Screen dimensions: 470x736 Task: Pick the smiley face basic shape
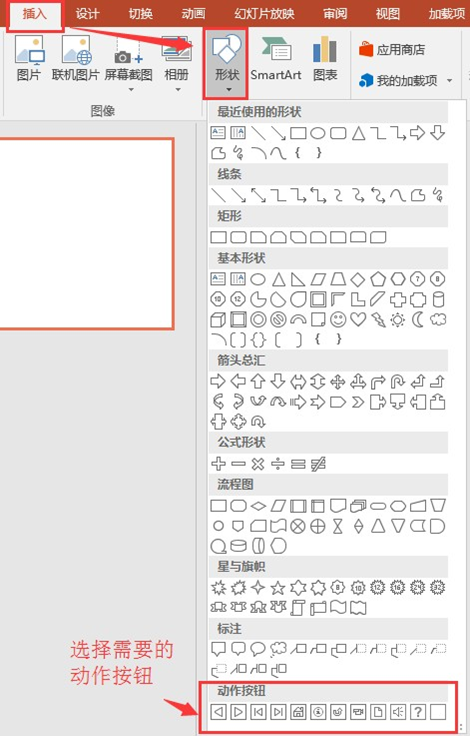(x=338, y=320)
